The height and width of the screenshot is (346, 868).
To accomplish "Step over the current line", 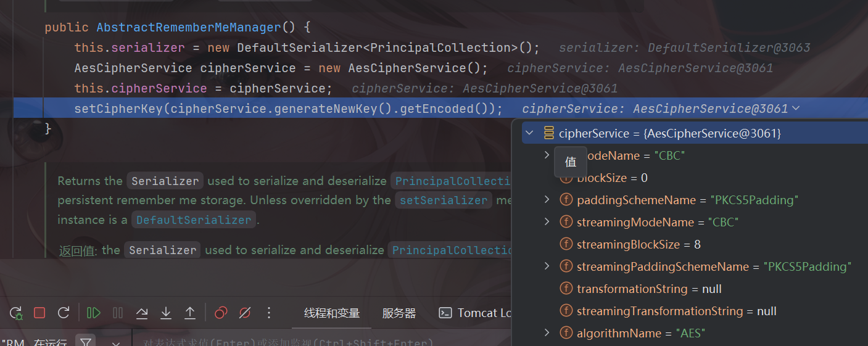I will pyautogui.click(x=142, y=313).
